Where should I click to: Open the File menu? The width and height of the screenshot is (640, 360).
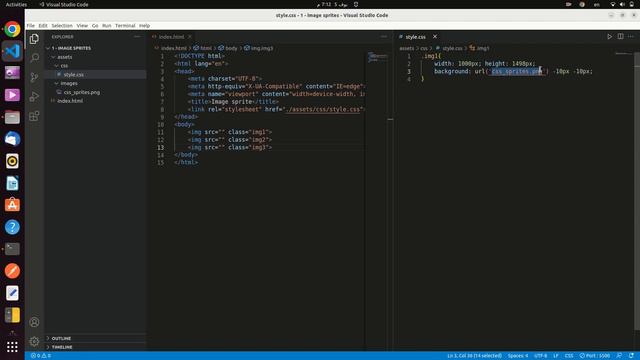(31, 26)
